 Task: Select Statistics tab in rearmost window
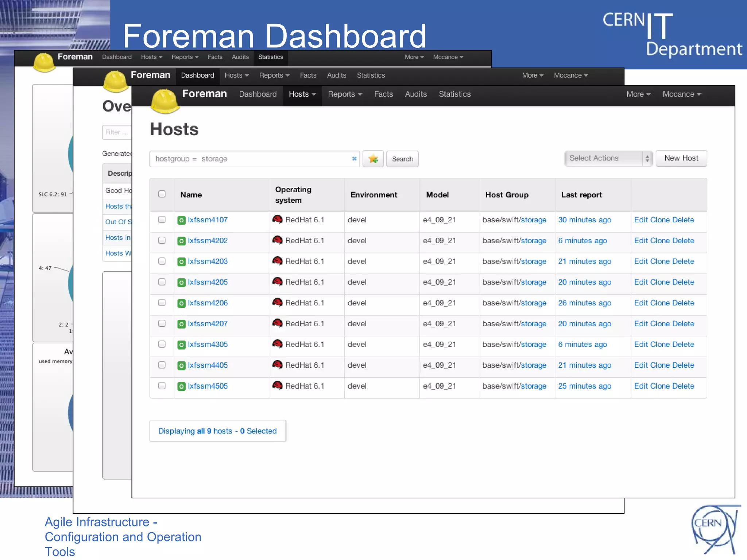point(271,57)
